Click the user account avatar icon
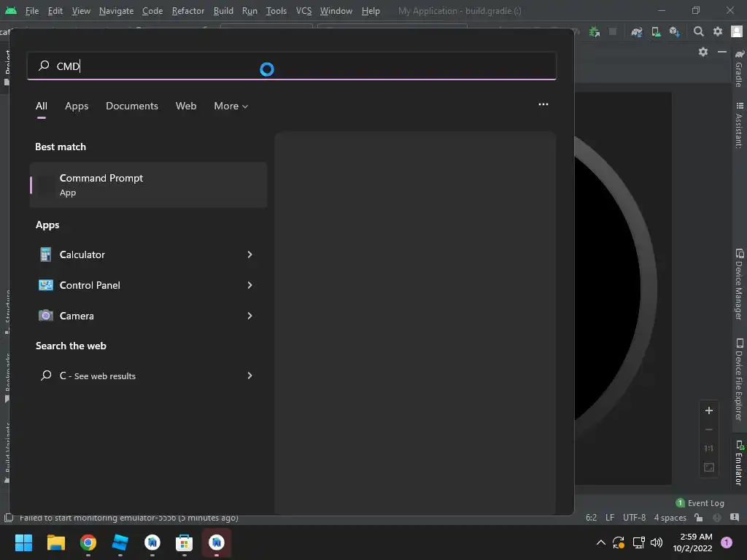 (737, 32)
